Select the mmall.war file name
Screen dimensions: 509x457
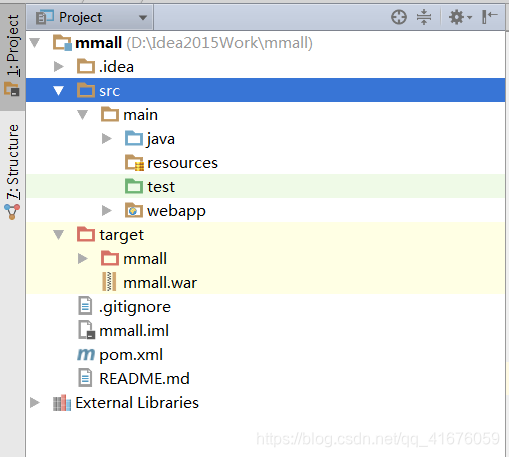point(160,283)
